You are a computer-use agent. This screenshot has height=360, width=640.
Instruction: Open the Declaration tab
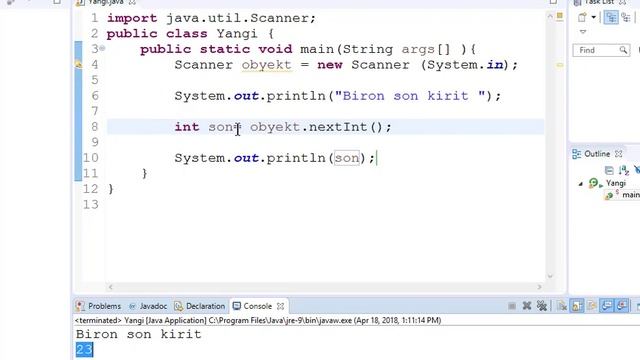pyautogui.click(x=200, y=306)
